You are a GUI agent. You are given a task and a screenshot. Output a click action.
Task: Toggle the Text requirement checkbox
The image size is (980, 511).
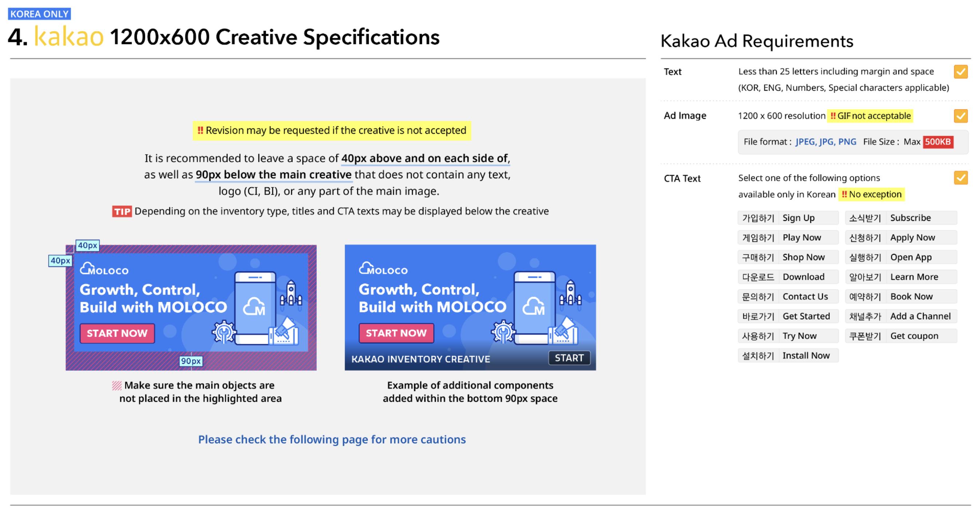pyautogui.click(x=961, y=71)
